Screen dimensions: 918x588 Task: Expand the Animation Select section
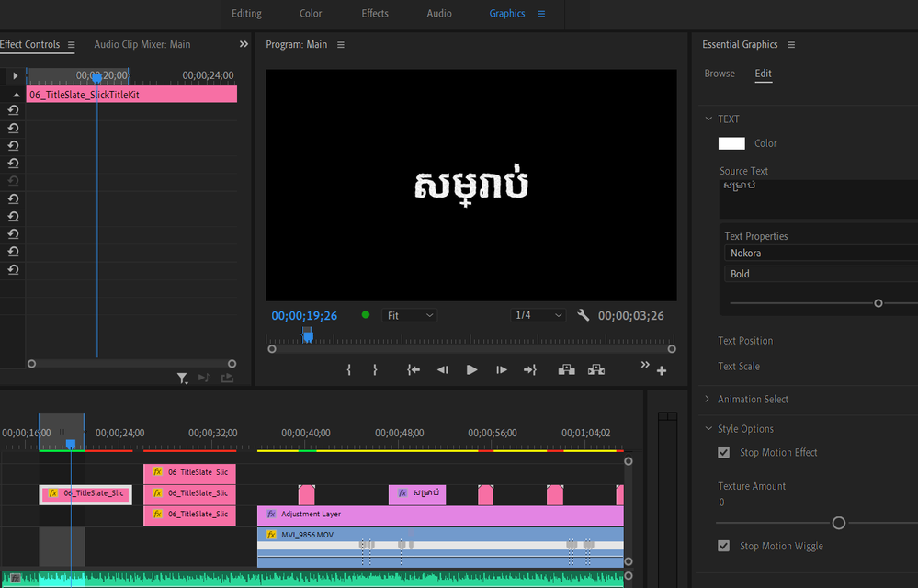pyautogui.click(x=708, y=399)
